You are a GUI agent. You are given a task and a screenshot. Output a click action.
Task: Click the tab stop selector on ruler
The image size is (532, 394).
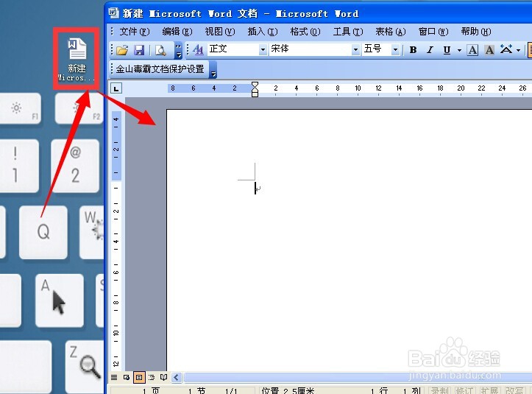pos(116,88)
